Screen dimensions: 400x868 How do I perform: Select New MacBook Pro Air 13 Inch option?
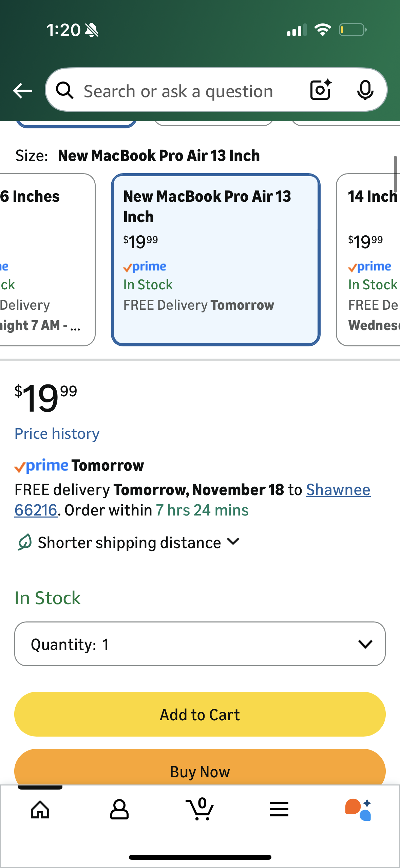[215, 260]
